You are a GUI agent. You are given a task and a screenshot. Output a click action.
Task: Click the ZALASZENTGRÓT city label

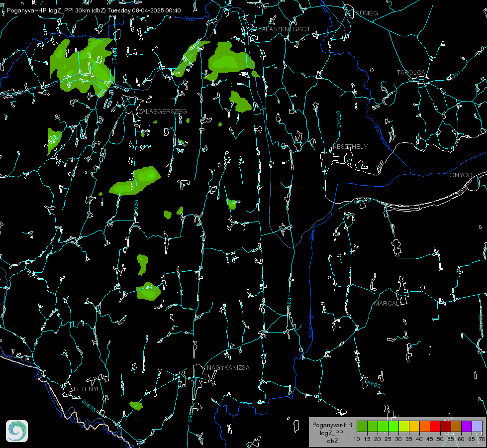(284, 29)
